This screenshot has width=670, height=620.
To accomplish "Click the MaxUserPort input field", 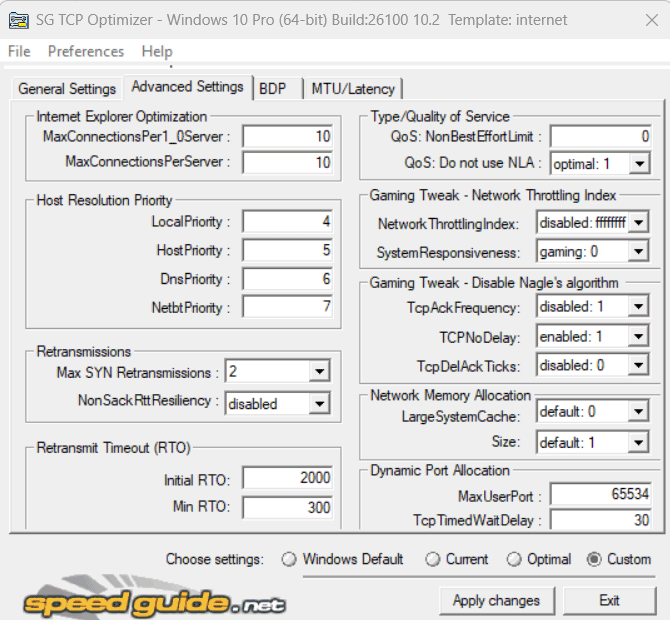I will pos(601,494).
